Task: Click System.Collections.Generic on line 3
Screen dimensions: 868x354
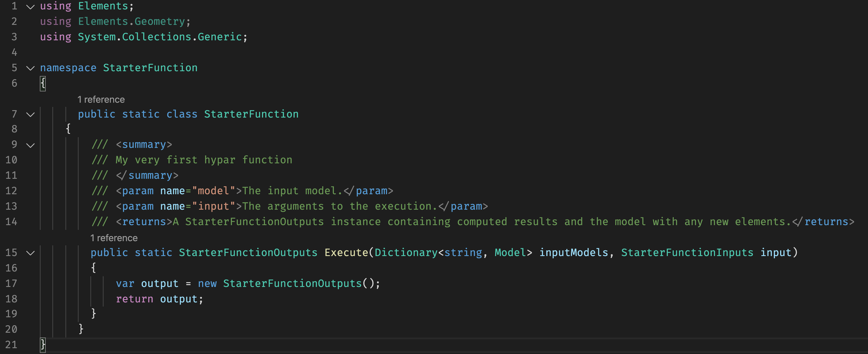Action: [x=159, y=37]
